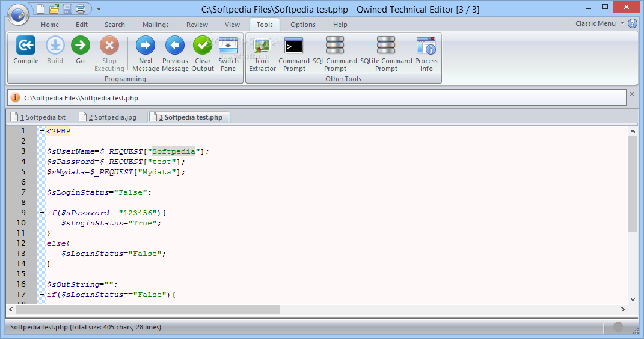Viewport: 644px width, 339px height.
Task: Click the else keyword on line 12
Action: [x=56, y=243]
